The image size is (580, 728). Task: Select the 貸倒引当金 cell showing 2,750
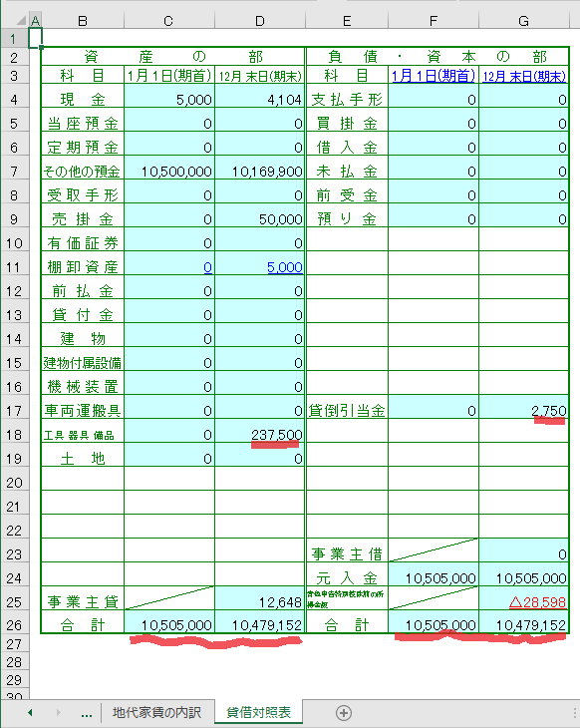pos(524,410)
